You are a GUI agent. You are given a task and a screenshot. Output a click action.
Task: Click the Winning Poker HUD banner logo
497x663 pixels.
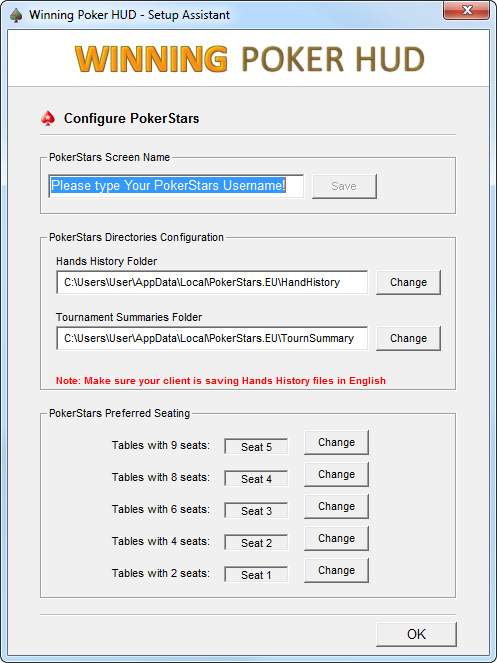pos(250,59)
